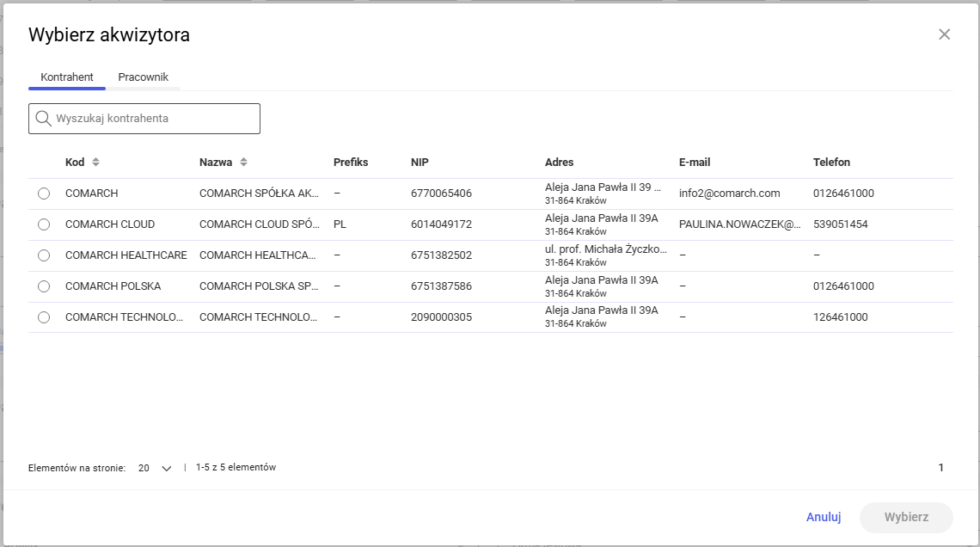Click the Kod column header
Image resolution: width=980 pixels, height=547 pixels.
(75, 162)
